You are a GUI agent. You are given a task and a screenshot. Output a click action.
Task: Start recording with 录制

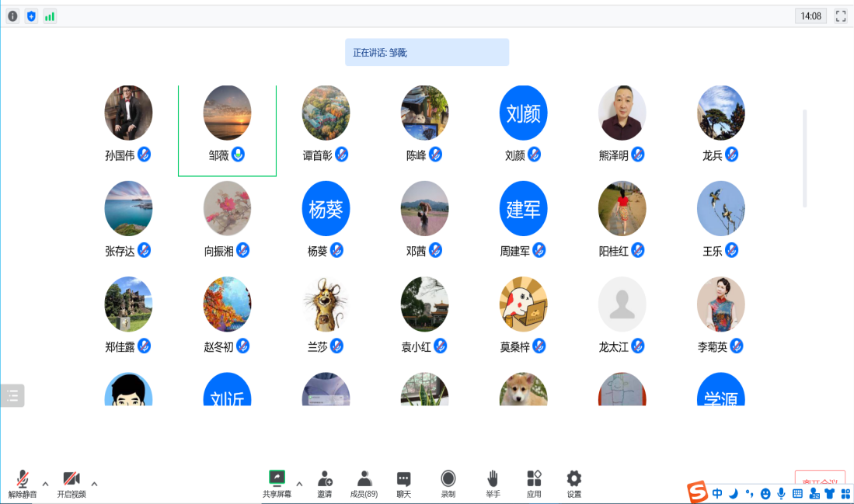448,483
